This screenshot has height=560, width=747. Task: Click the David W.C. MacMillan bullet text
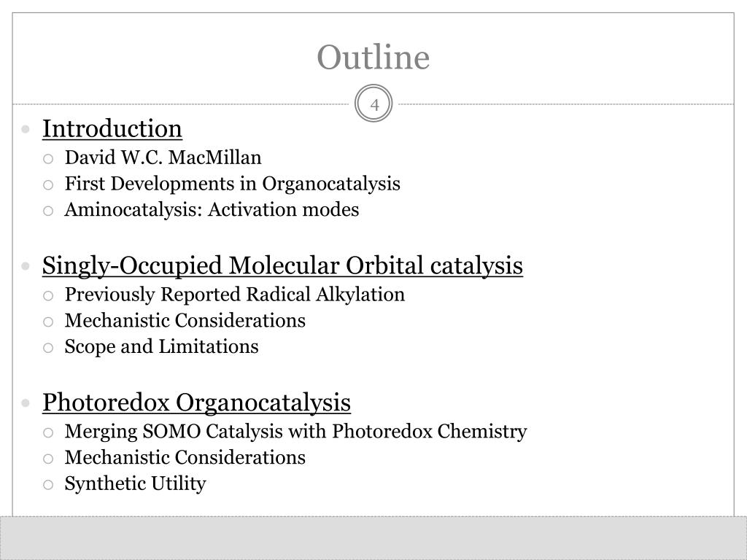point(163,157)
